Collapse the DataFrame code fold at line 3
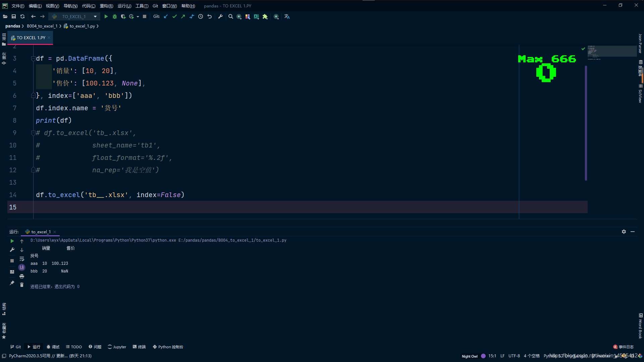This screenshot has width=644, height=362. [x=33, y=59]
